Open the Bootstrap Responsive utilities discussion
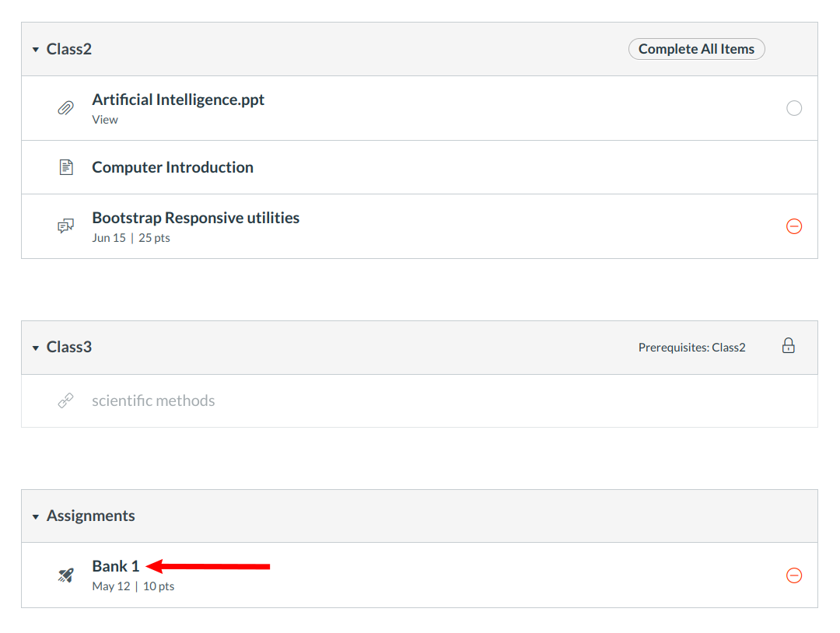The height and width of the screenshot is (633, 840). tap(195, 218)
